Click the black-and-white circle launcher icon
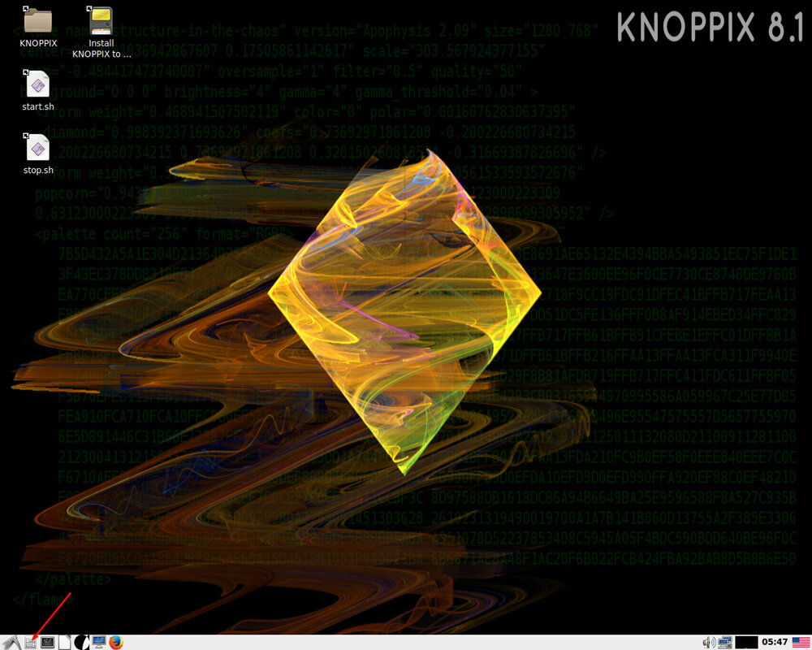The image size is (812, 650). point(81,643)
